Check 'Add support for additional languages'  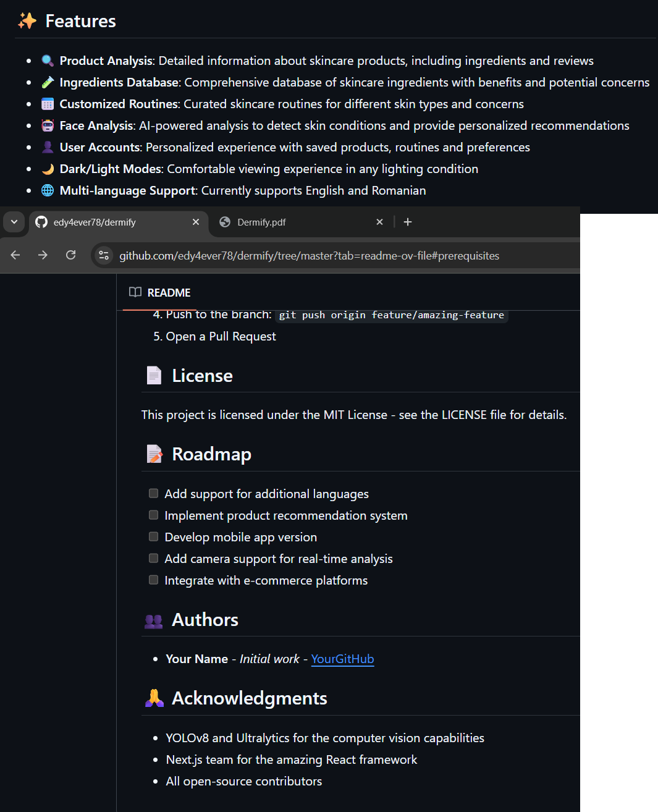point(153,493)
